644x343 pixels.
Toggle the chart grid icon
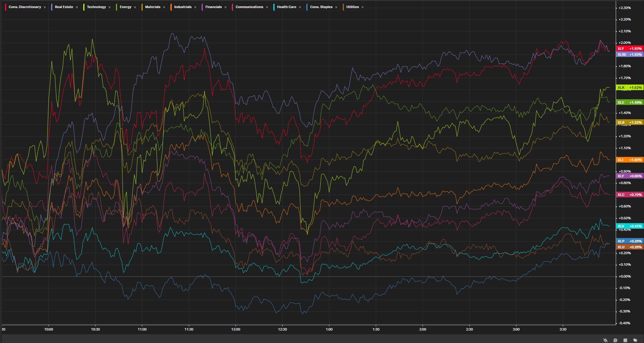[x=625, y=340]
